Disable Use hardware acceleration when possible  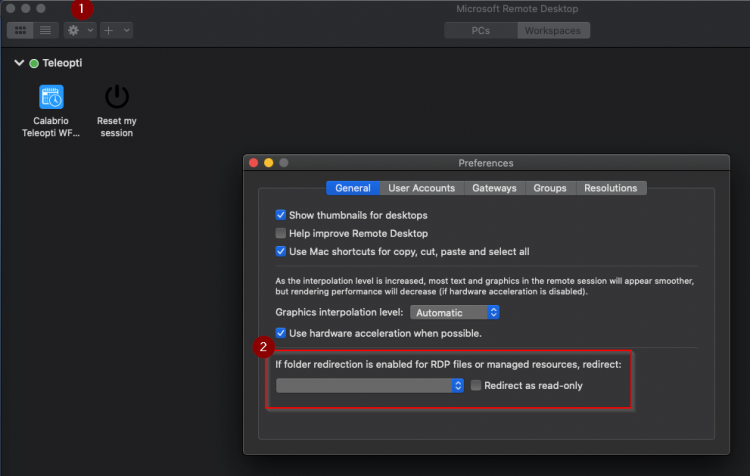pos(281,333)
